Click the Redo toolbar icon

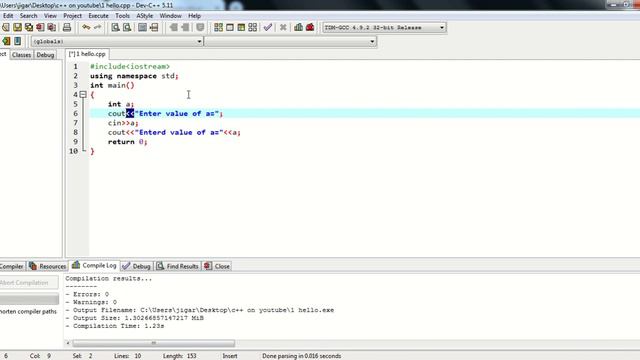[x=98, y=27]
